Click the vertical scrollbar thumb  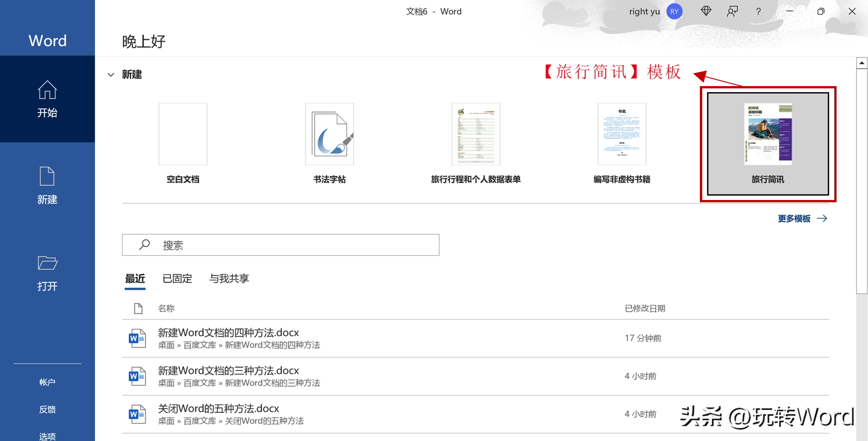point(862,181)
